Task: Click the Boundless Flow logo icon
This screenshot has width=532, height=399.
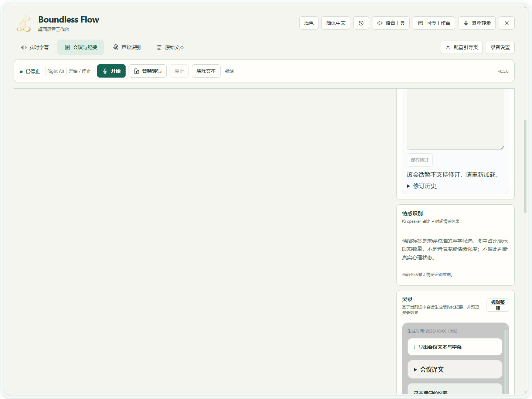Action: pos(24,23)
